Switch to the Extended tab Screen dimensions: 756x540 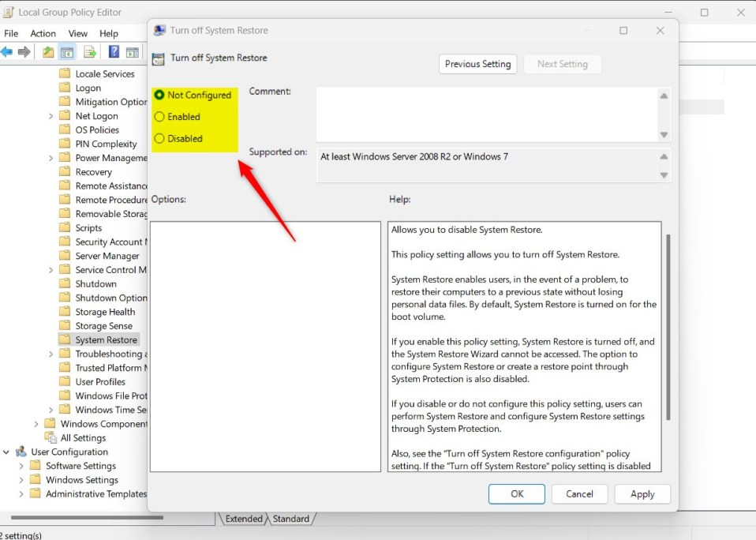point(244,519)
